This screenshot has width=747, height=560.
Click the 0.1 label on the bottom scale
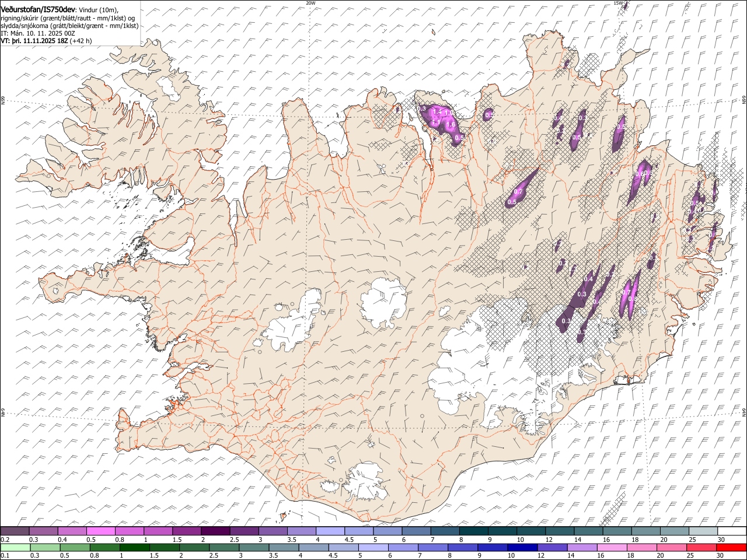point(5,556)
